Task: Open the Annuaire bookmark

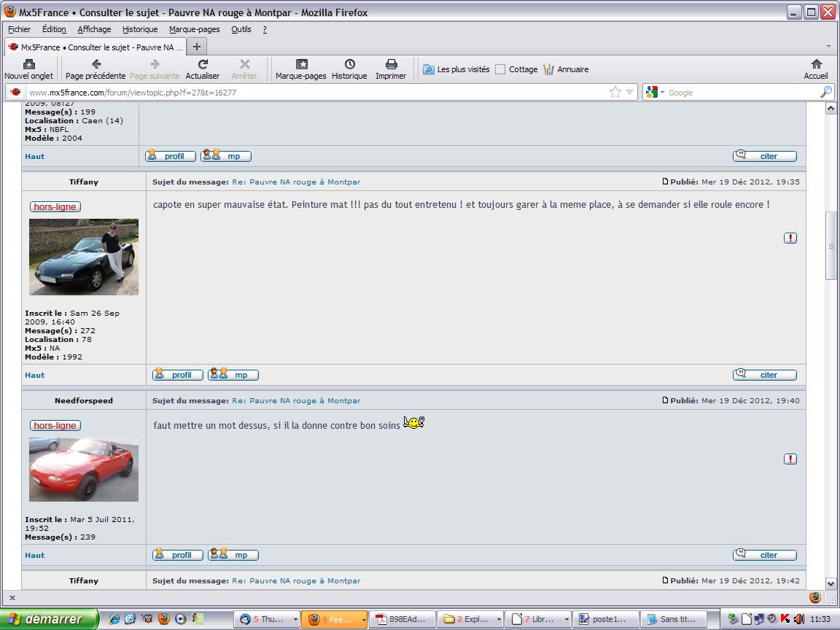Action: (x=567, y=70)
